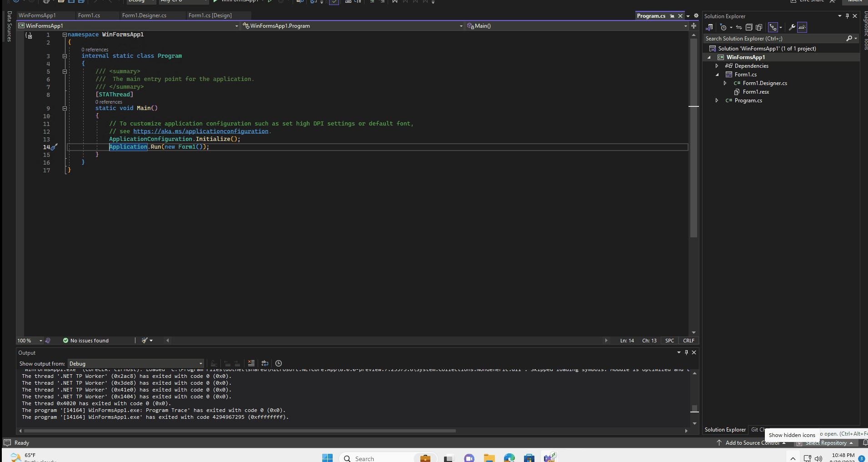The width and height of the screenshot is (868, 462).
Task: Open Properties wrench icon in Solution Explorer
Action: pos(792,27)
